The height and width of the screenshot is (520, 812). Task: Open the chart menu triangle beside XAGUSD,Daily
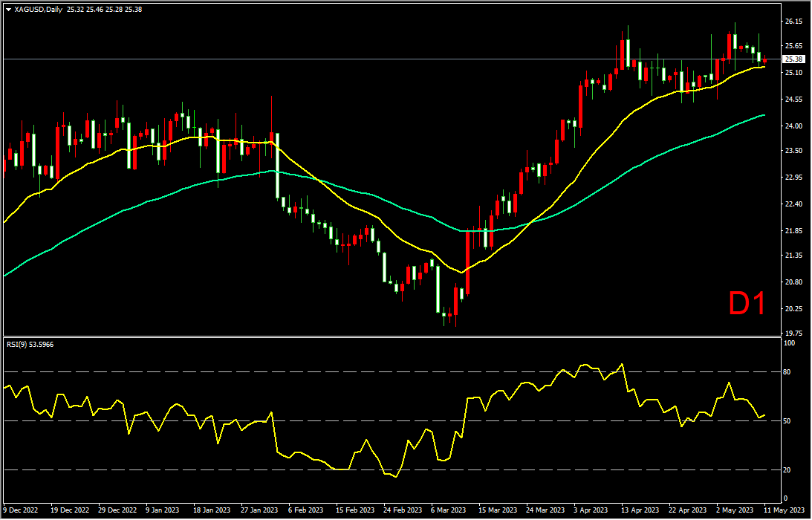[x=8, y=10]
